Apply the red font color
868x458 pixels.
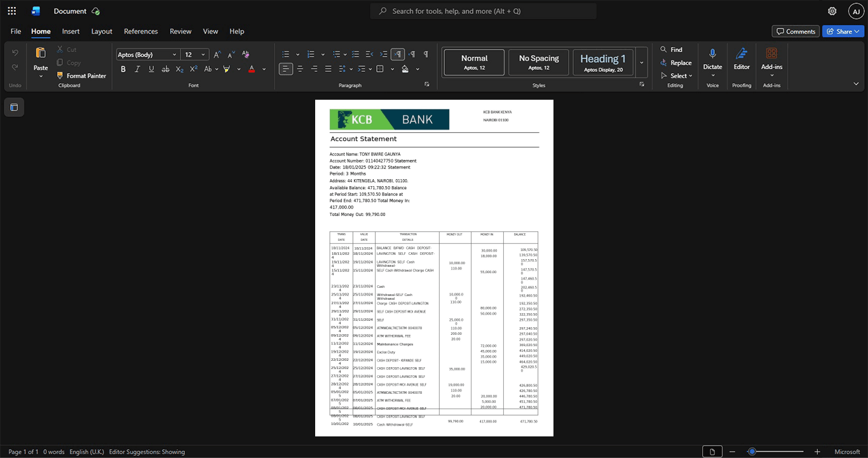(x=252, y=69)
